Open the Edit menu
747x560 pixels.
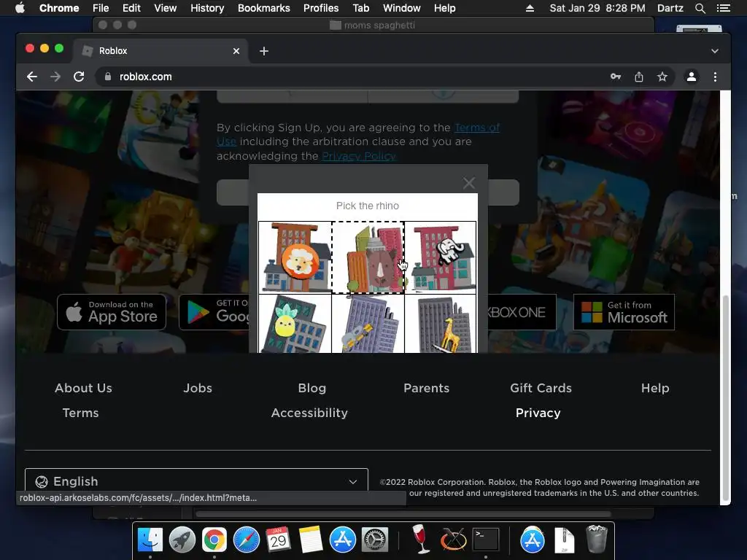131,8
